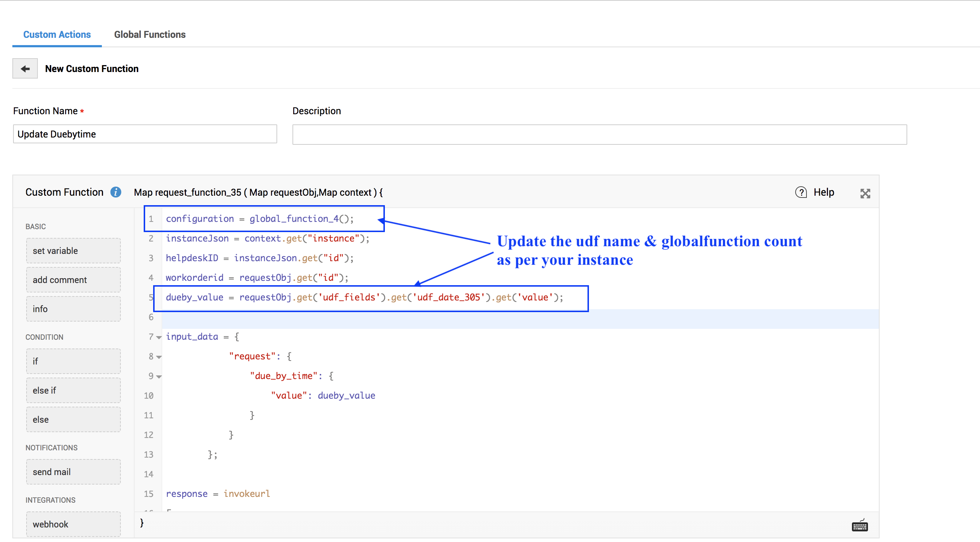Insert the send mail notification block
Image resolution: width=980 pixels, height=542 pixels.
pos(73,472)
